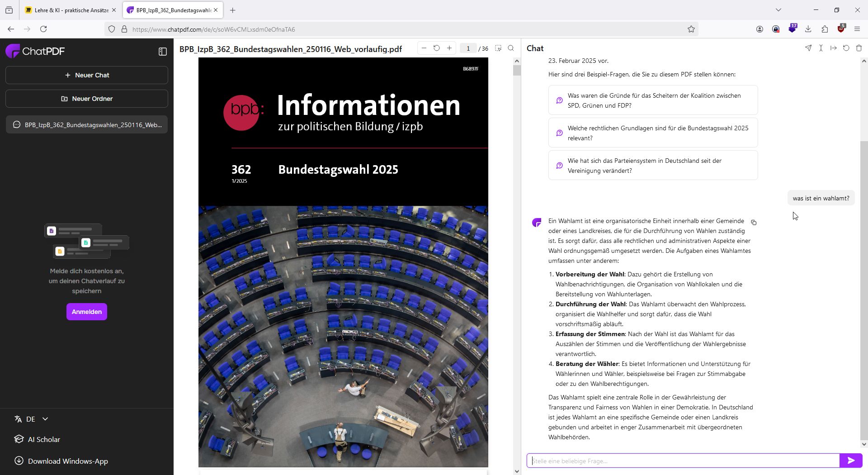Select the BPB_IzpB_362 browser tab

[x=172, y=10]
